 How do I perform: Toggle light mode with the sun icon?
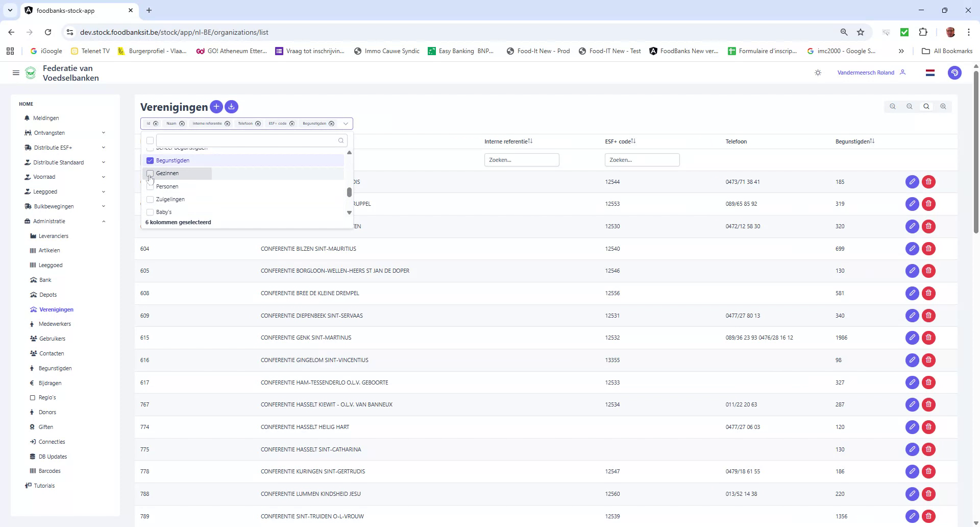818,73
